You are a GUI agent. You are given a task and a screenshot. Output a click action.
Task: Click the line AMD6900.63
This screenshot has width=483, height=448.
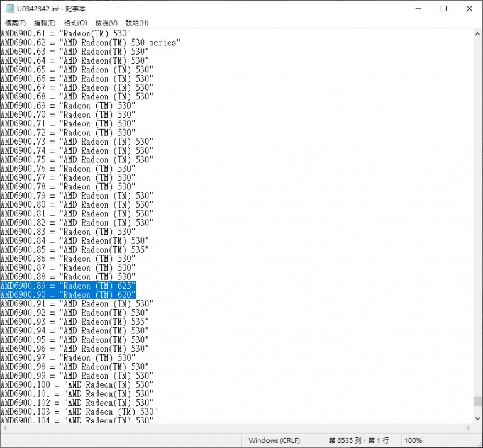pyautogui.click(x=75, y=52)
